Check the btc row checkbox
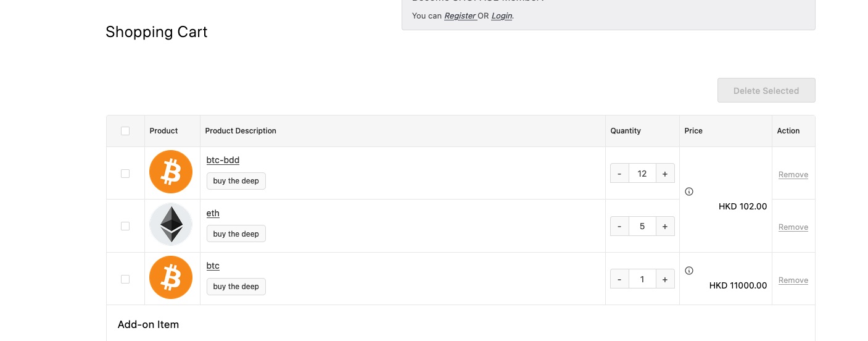This screenshot has width=868, height=341. click(125, 279)
